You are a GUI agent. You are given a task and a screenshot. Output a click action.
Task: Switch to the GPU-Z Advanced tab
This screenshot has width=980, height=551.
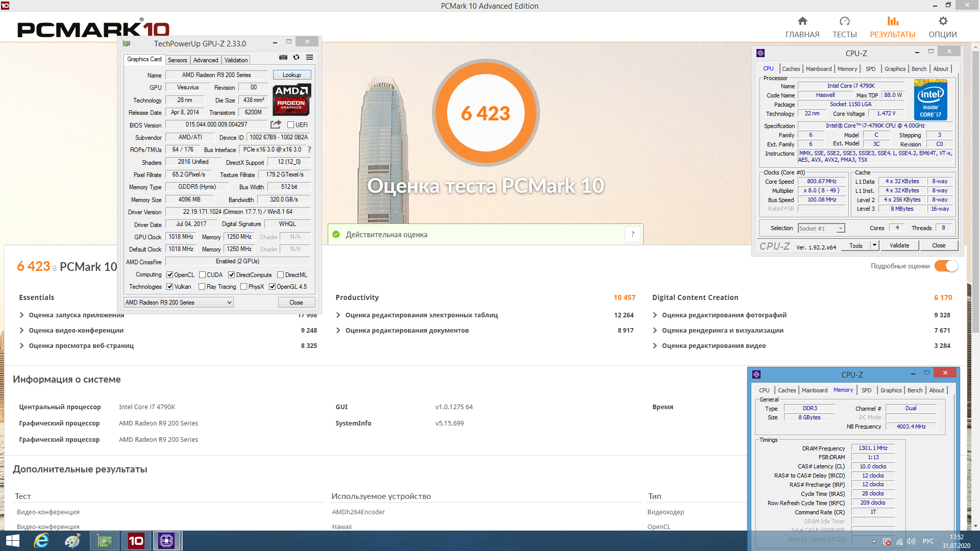pyautogui.click(x=206, y=60)
